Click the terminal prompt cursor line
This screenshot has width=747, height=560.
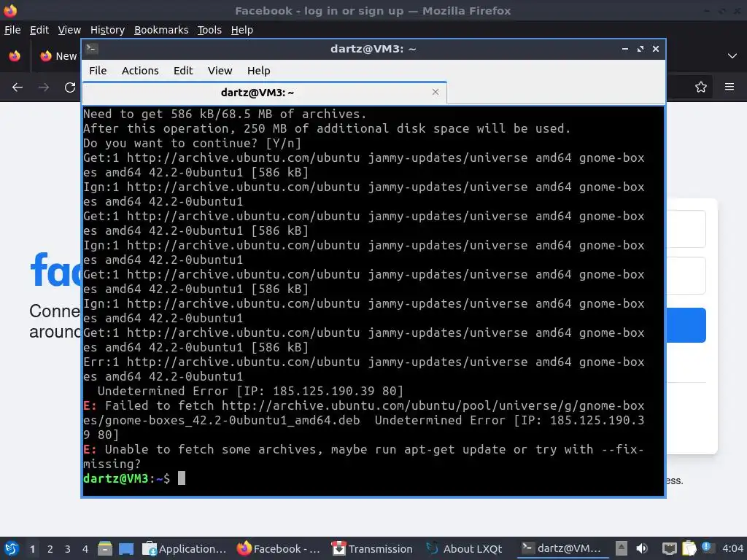(x=135, y=478)
